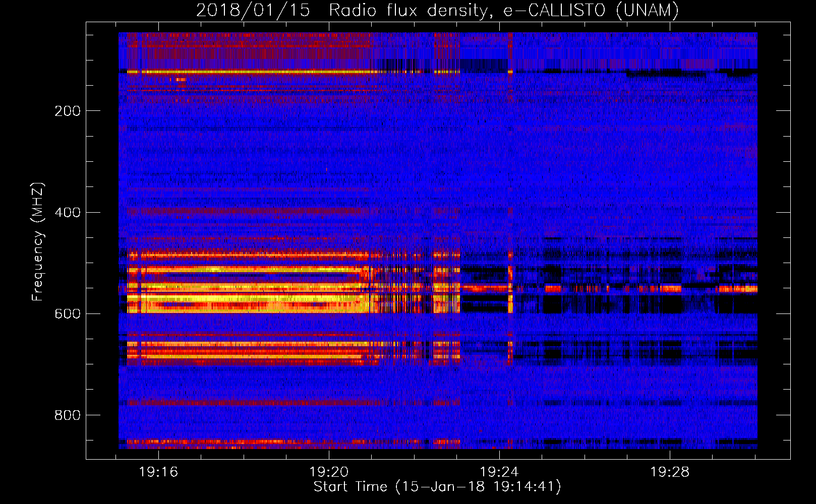
Task: Click the 19:16 time tick label
Action: pos(158,472)
